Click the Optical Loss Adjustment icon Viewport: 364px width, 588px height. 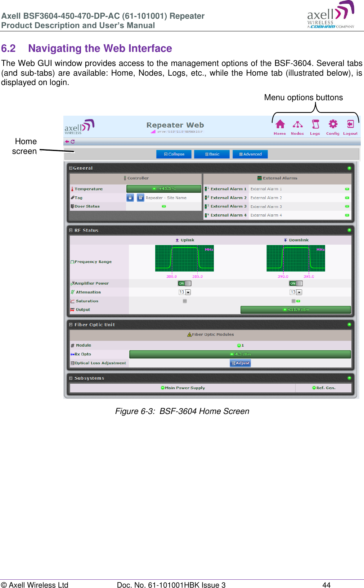[x=72, y=363]
